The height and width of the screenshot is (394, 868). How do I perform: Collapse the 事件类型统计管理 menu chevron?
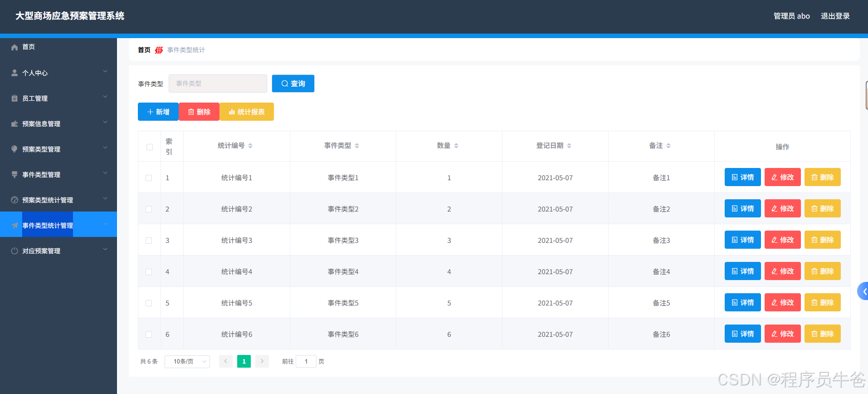(x=105, y=224)
